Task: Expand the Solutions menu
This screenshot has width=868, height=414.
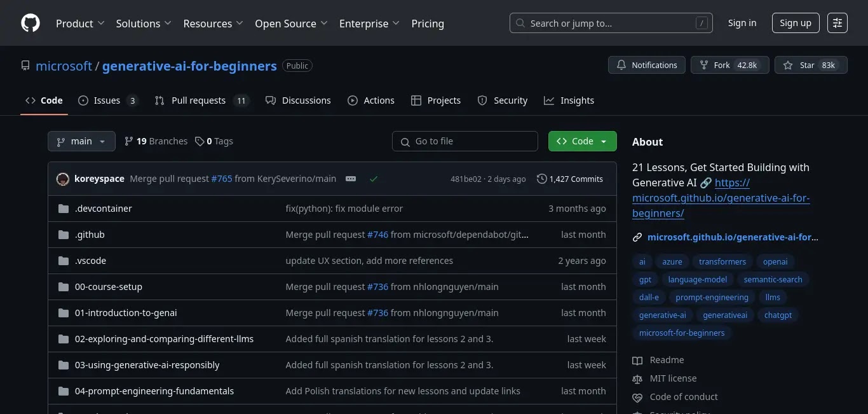Action: 144,24
